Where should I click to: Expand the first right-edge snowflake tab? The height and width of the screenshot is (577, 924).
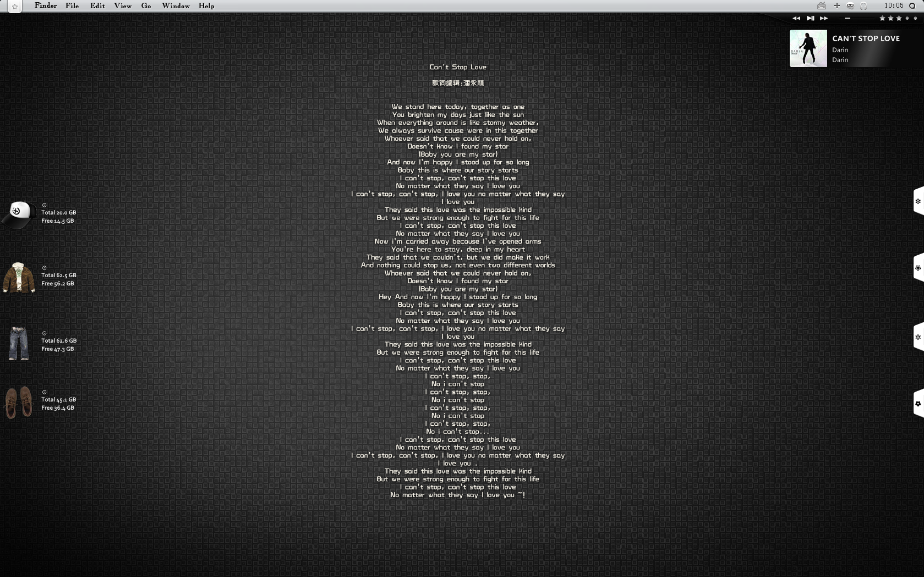point(918,201)
